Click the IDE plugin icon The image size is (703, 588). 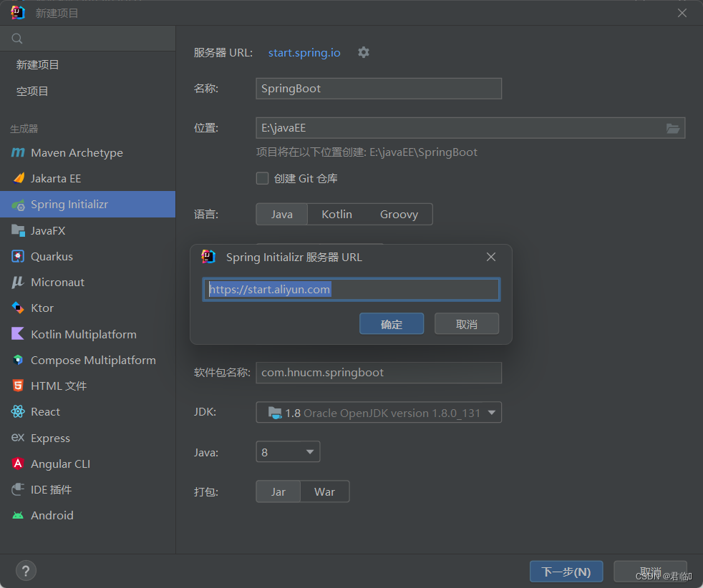pos(18,489)
